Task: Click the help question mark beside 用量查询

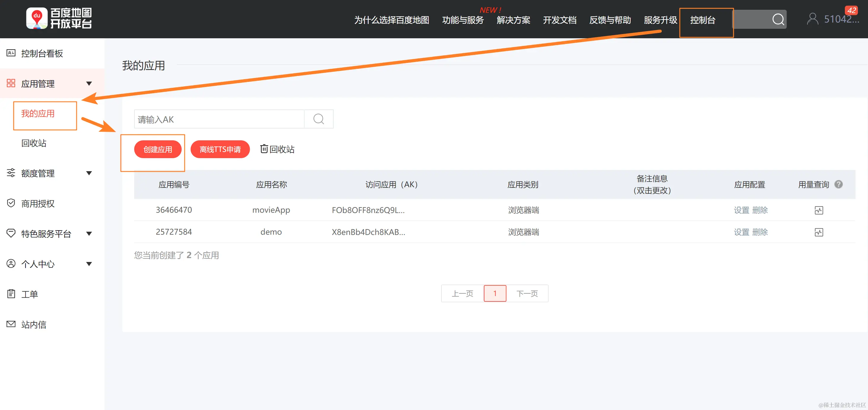Action: (838, 184)
